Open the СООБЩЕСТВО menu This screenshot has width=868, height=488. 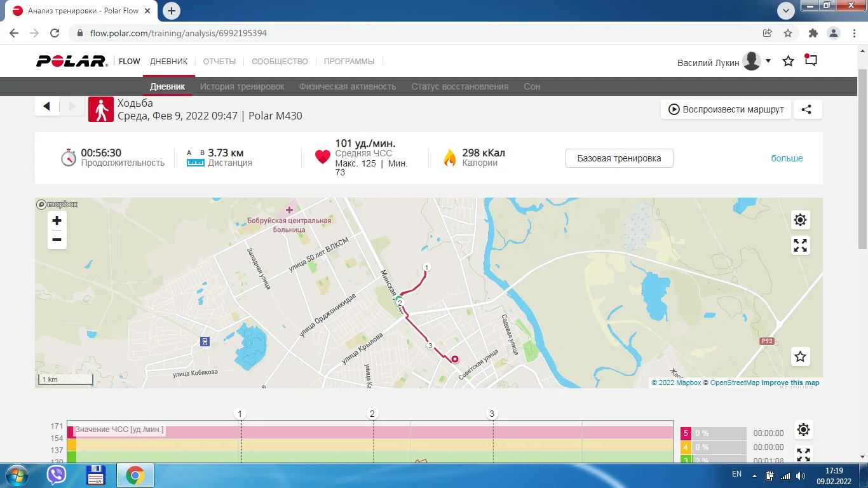coord(280,62)
